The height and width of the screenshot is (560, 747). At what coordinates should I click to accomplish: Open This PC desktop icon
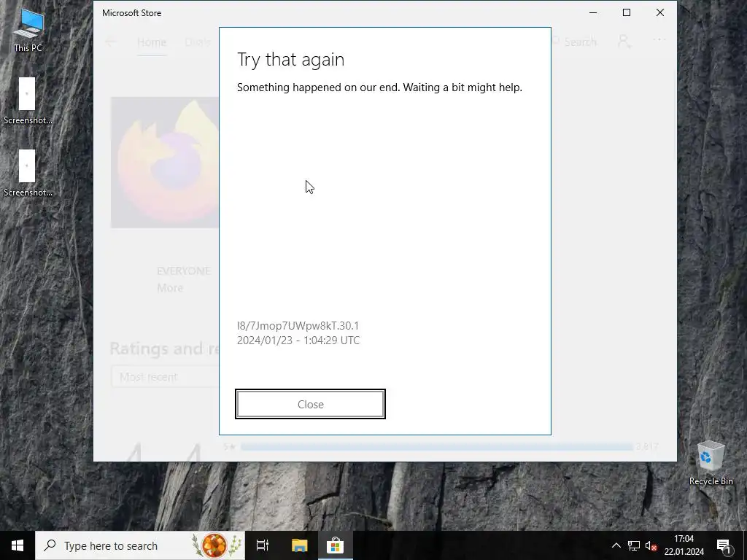point(28,30)
